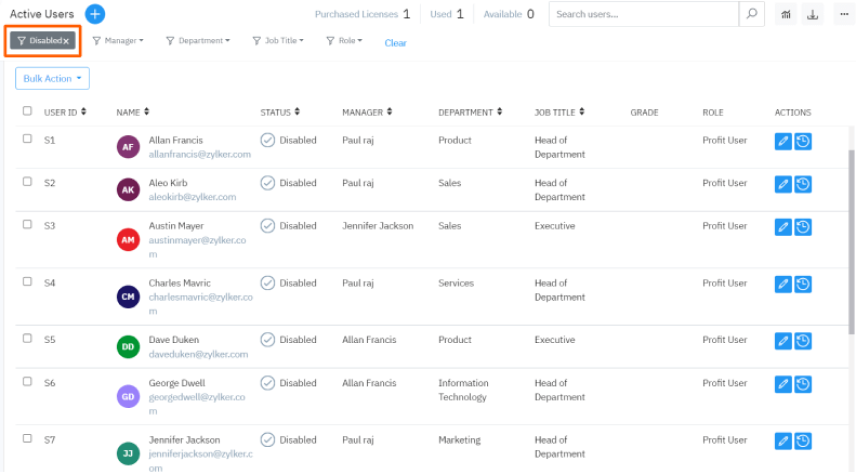This screenshot has width=856, height=472.
Task: View history for George Dwell
Action: (x=802, y=384)
